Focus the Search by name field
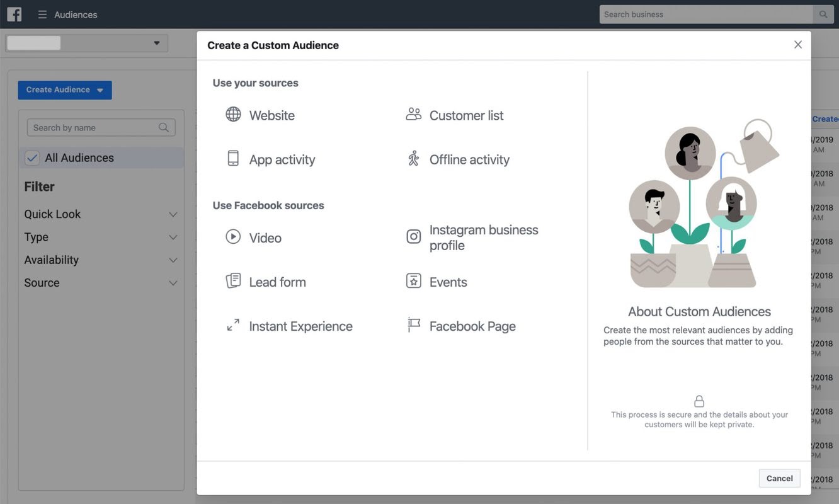 [x=101, y=127]
